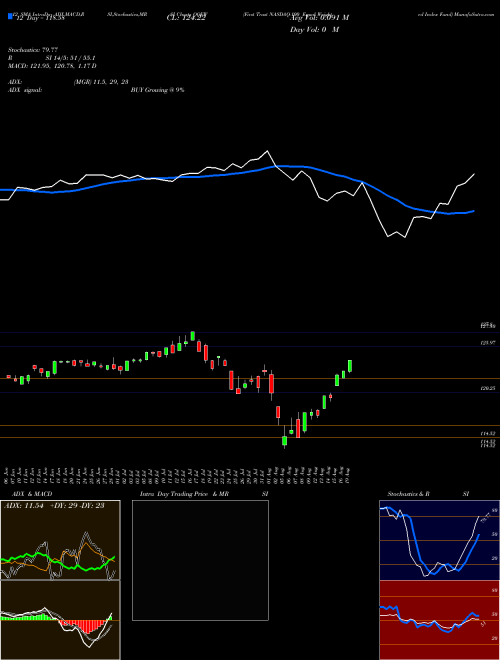This screenshot has width=500, height=660.
Task: Click the 'MACD: 121.95, 120.78, 1.17 D' line
Action: pyautogui.click(x=52, y=66)
